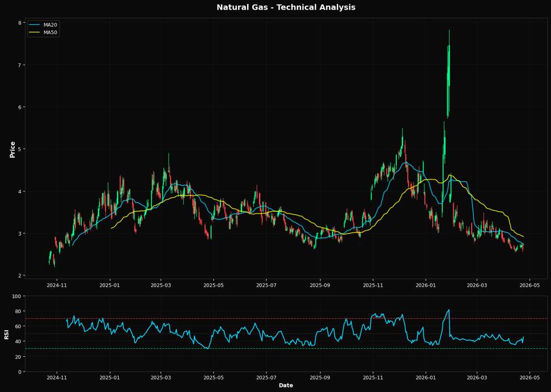Click RSI axis tick value 100
This screenshot has width=551, height=392.
[18, 296]
